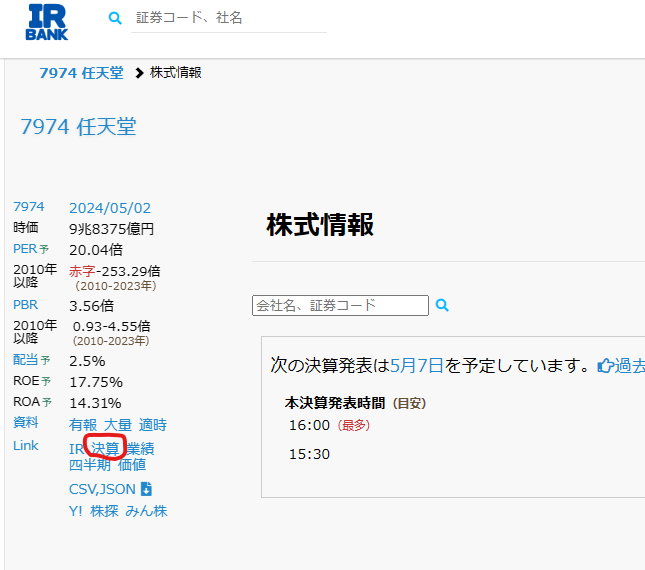Open the 適時 disclosure link
This screenshot has width=645, height=570.
point(153,425)
